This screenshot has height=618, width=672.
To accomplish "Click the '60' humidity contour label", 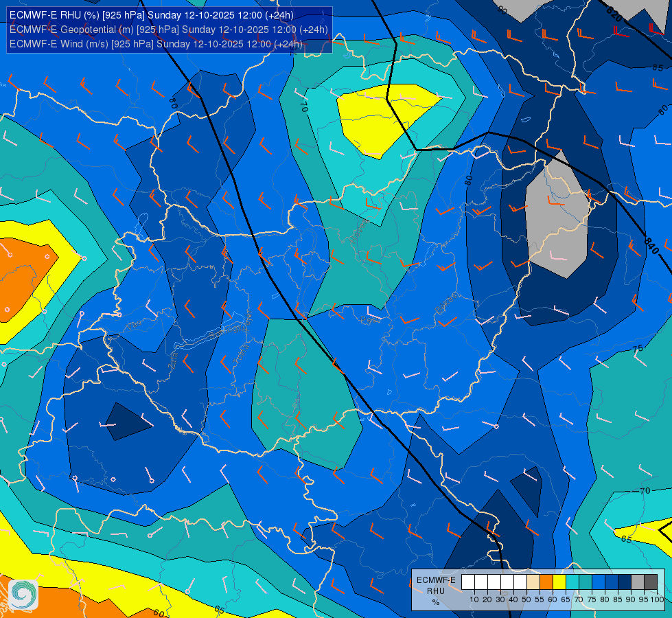I will point(159,613).
